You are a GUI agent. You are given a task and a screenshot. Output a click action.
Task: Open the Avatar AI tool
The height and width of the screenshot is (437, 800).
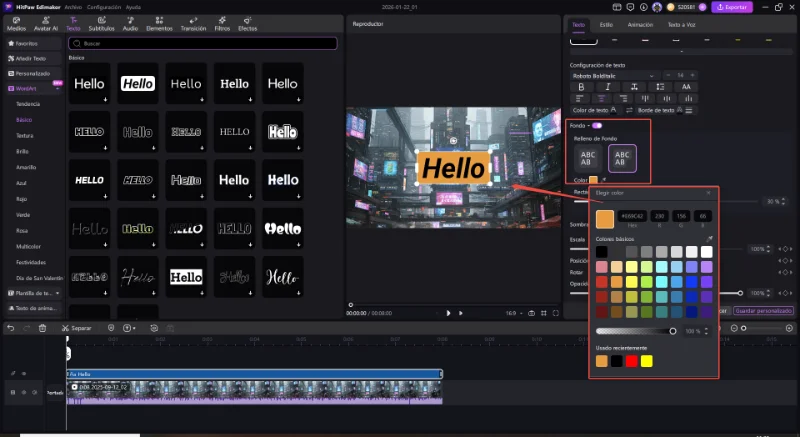[45, 24]
